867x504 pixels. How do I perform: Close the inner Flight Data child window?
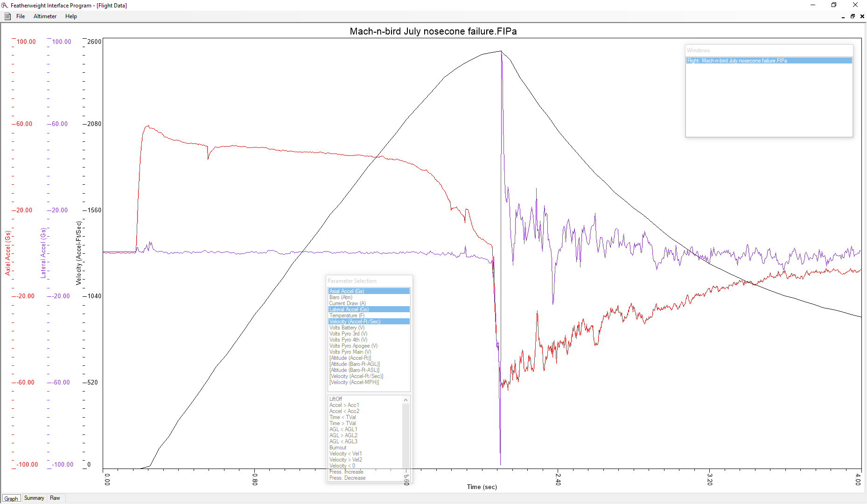(x=862, y=16)
